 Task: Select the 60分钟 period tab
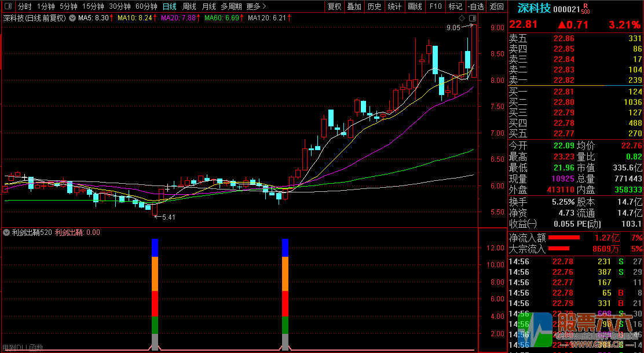pyautogui.click(x=146, y=7)
